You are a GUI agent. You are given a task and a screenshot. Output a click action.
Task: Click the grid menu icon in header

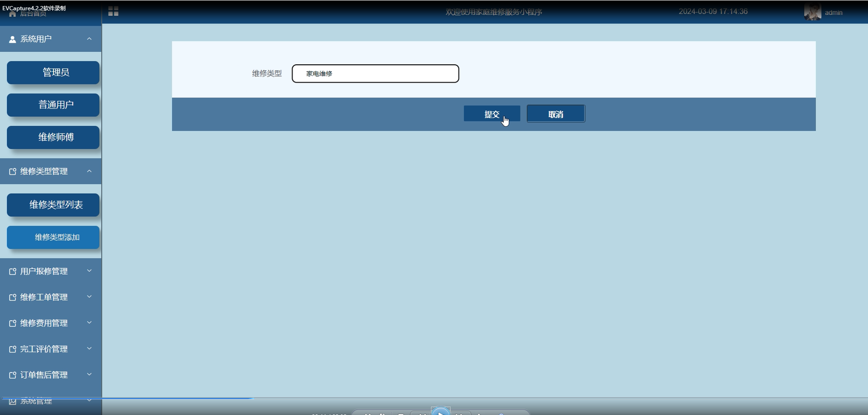[113, 11]
